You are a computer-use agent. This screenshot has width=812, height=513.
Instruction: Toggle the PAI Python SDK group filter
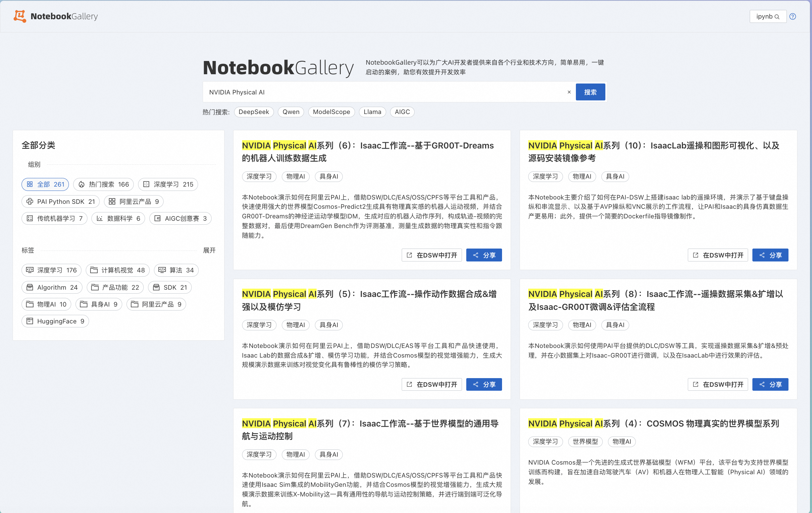pyautogui.click(x=61, y=201)
